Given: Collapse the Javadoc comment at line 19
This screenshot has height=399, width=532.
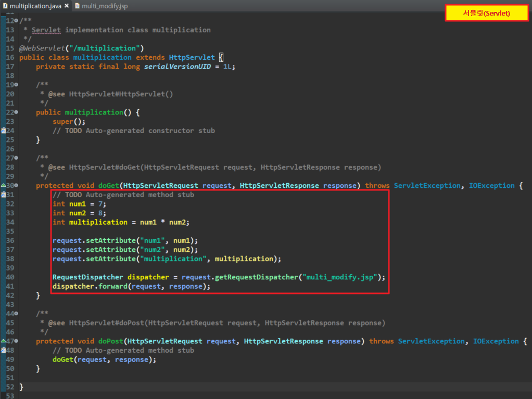Looking at the screenshot, I should [x=16, y=85].
